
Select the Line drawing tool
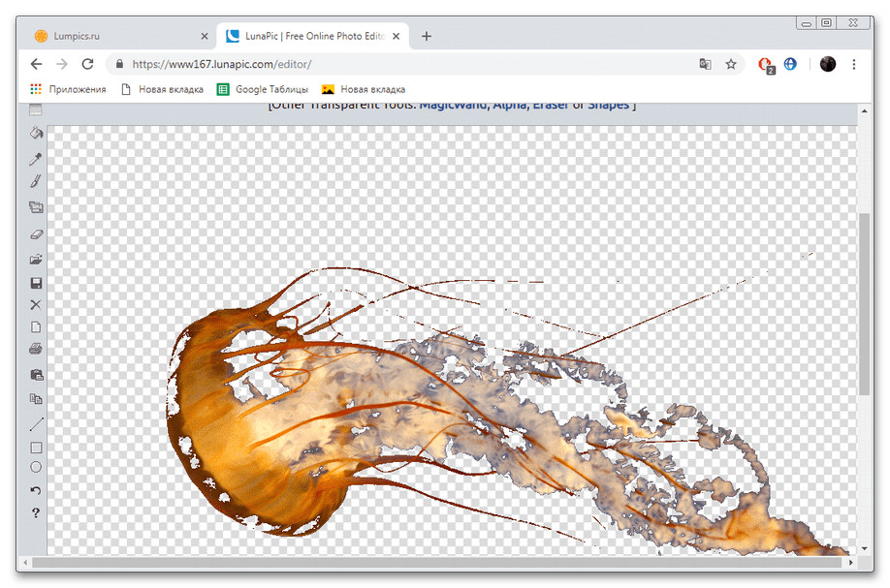coord(36,424)
